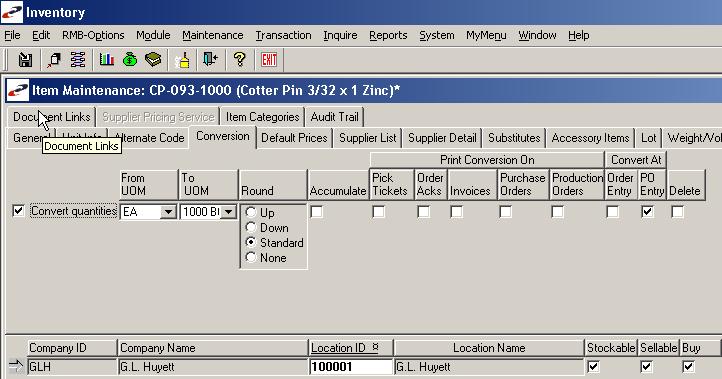Uncheck the Convert At PO Entry checkbox
722x379 pixels.
coord(647,211)
